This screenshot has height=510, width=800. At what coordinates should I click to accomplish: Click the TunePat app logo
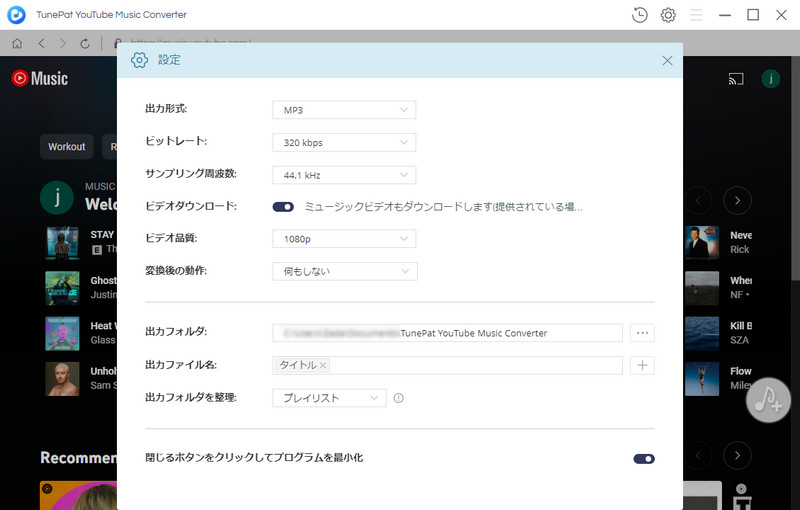click(x=16, y=15)
